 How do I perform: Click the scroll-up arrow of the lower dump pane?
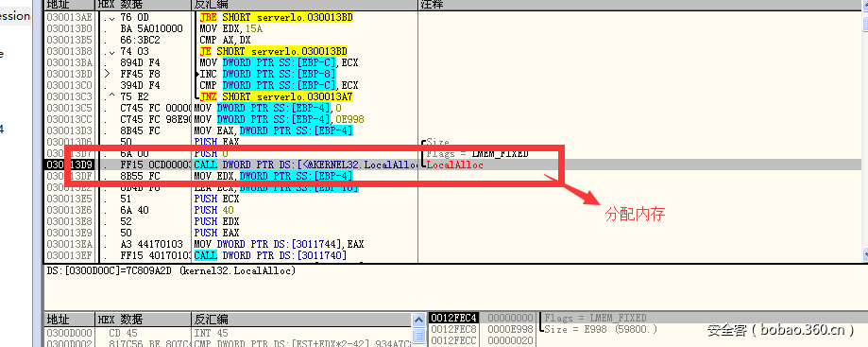tap(419, 320)
